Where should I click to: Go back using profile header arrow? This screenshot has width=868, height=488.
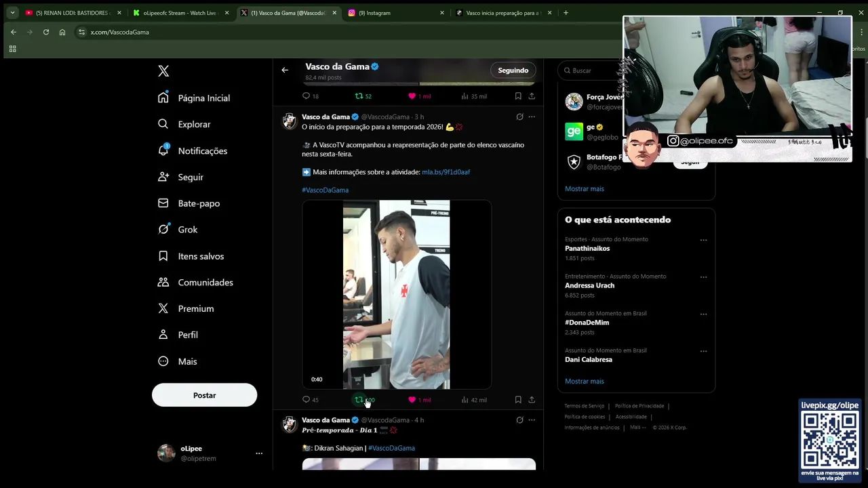click(x=285, y=70)
